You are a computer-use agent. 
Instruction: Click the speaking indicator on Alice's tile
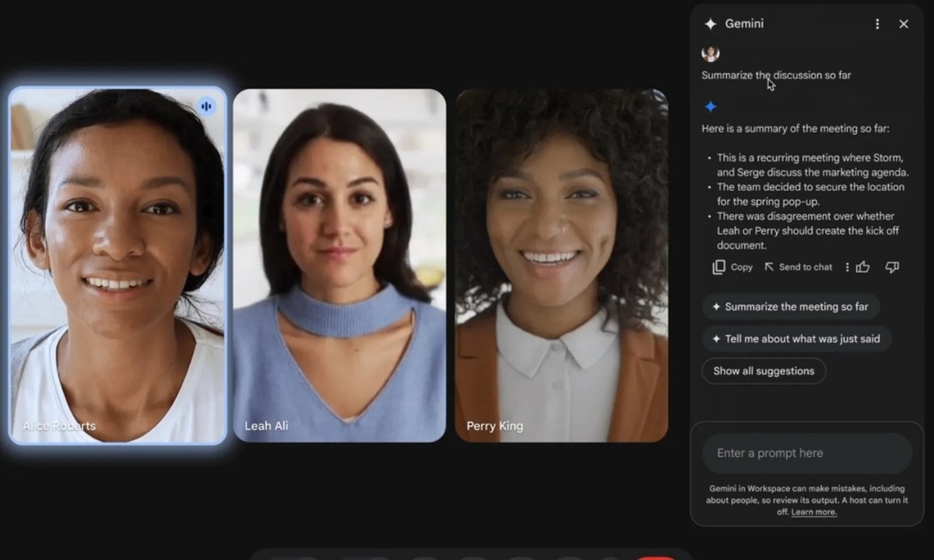click(x=206, y=107)
